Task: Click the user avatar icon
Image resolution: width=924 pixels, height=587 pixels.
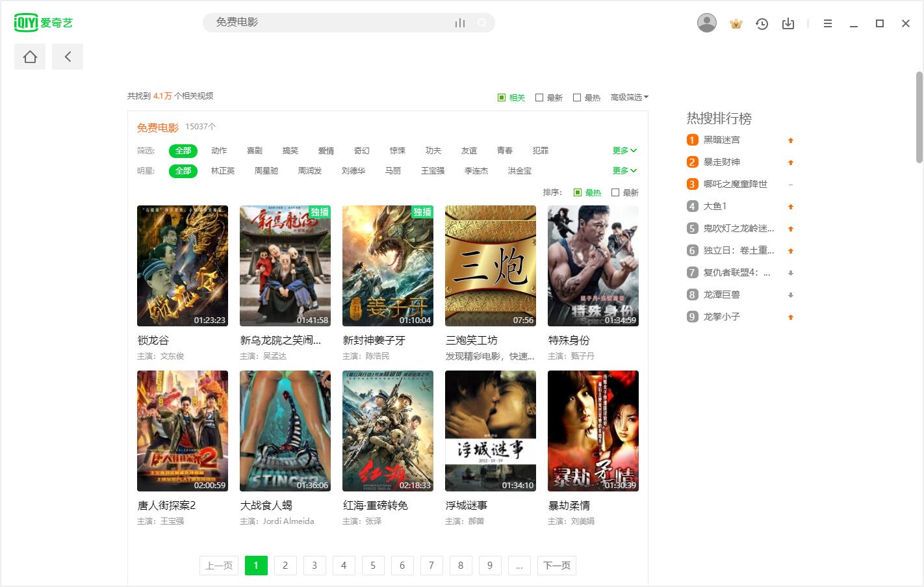Action: pyautogui.click(x=707, y=23)
